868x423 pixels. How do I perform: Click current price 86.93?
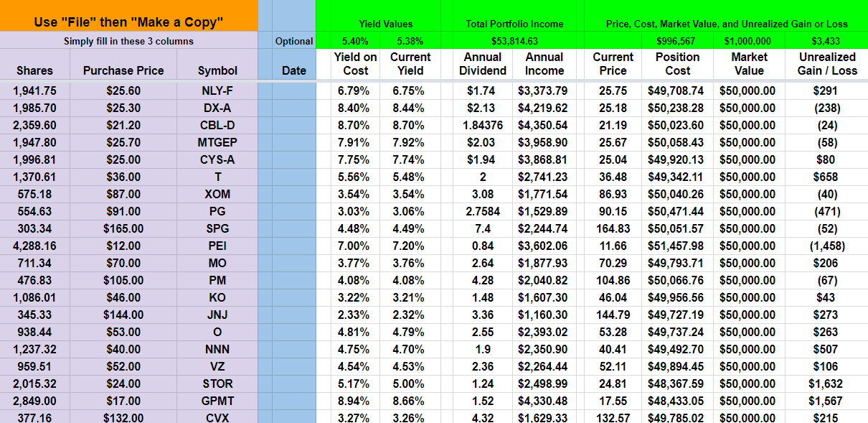tap(613, 194)
